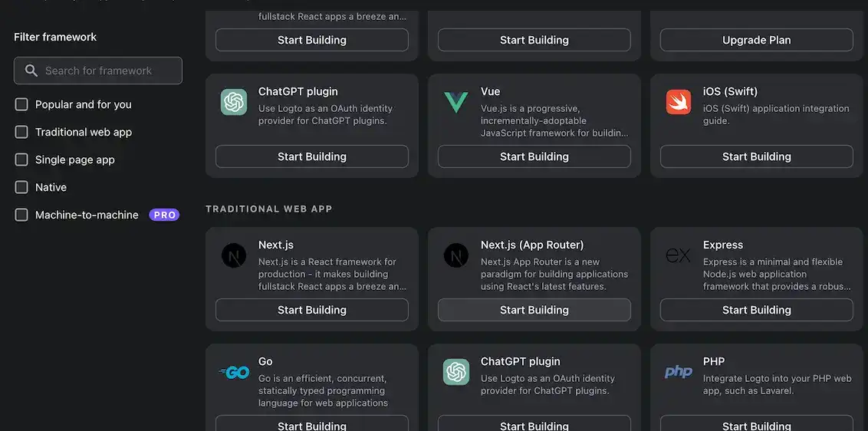Enable the Popular and for you checkbox
The image size is (868, 431).
click(x=21, y=104)
